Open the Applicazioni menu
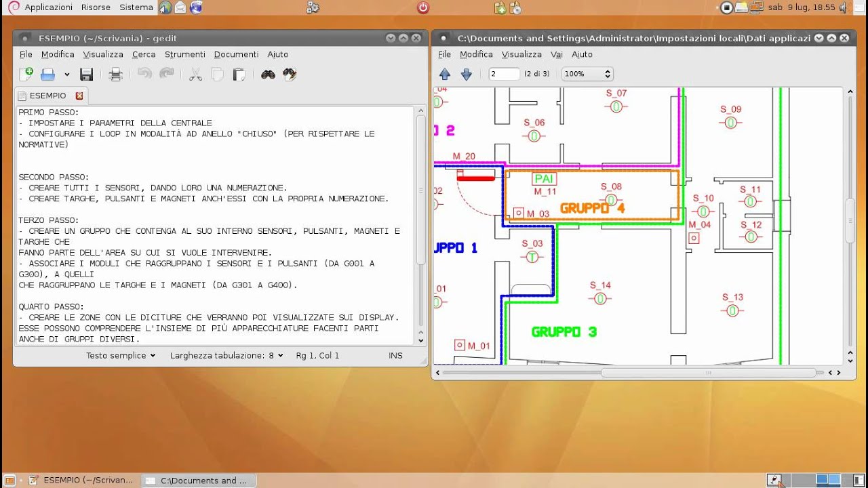868x488 pixels. (48, 7)
